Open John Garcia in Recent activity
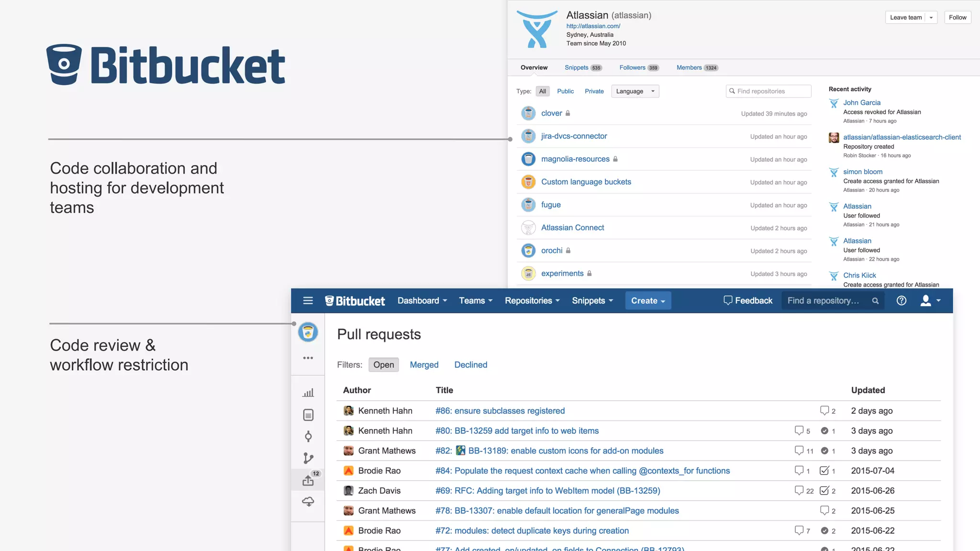The width and height of the screenshot is (980, 551). (x=862, y=103)
